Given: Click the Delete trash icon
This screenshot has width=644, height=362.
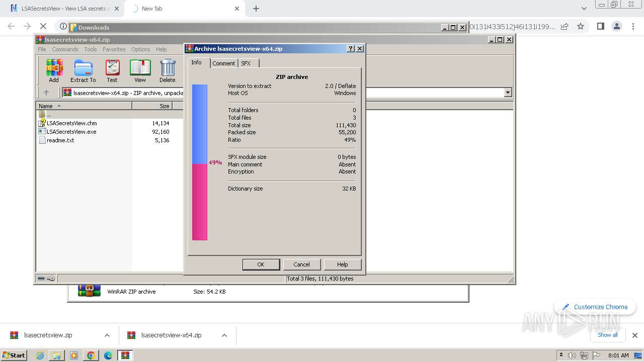Looking at the screenshot, I should click(168, 70).
